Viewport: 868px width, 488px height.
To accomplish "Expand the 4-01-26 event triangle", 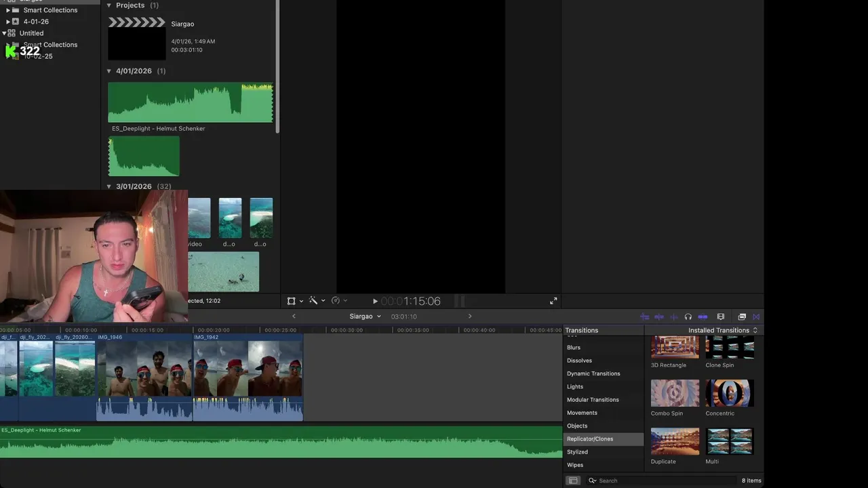I will (8, 22).
